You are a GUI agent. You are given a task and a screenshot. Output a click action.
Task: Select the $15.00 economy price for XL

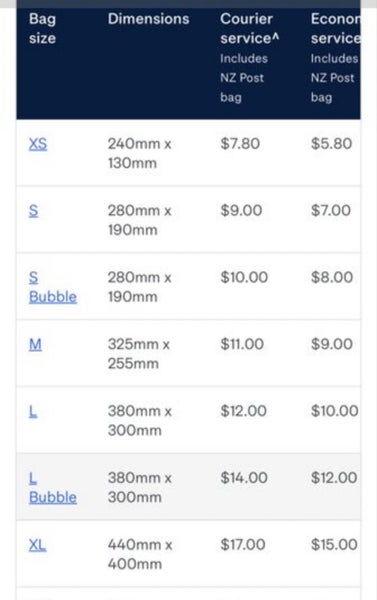click(x=334, y=544)
